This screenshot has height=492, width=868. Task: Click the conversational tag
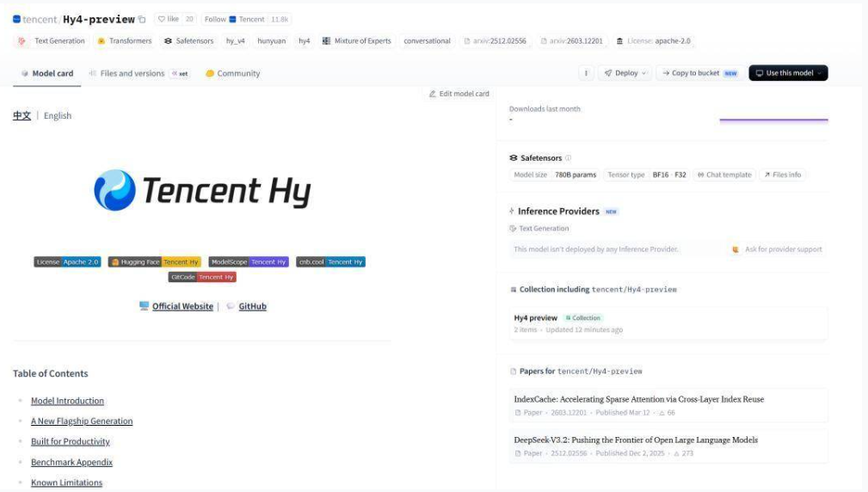(x=427, y=41)
